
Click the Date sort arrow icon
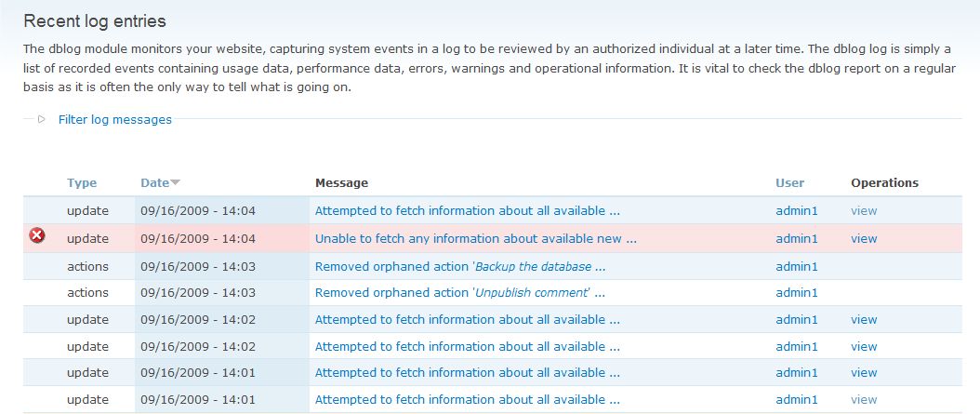coord(175,183)
